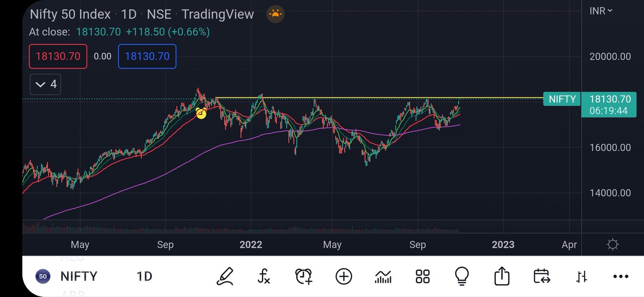Tap the market status sun icon
Viewport: 644px width, 297px height.
[x=275, y=14]
